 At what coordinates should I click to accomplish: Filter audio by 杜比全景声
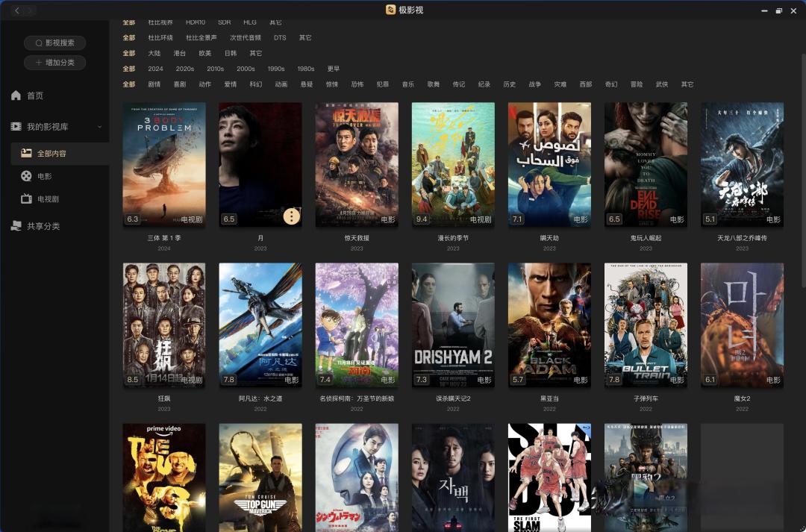click(x=201, y=37)
